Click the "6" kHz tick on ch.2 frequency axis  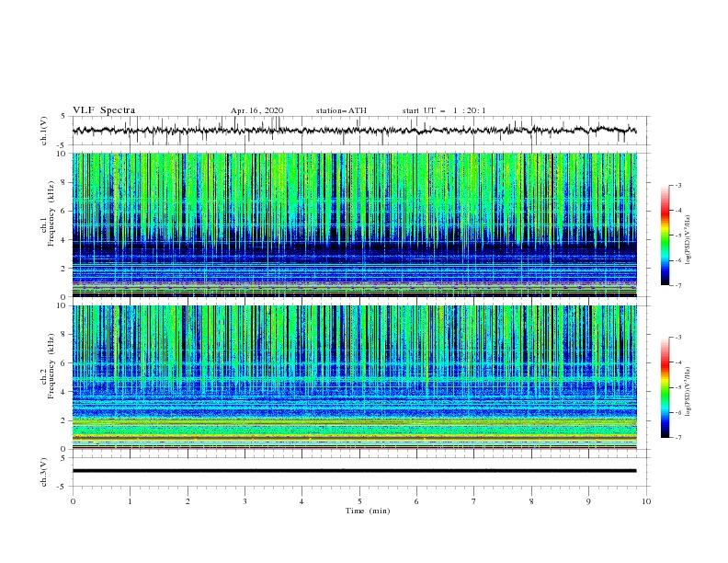(x=64, y=363)
